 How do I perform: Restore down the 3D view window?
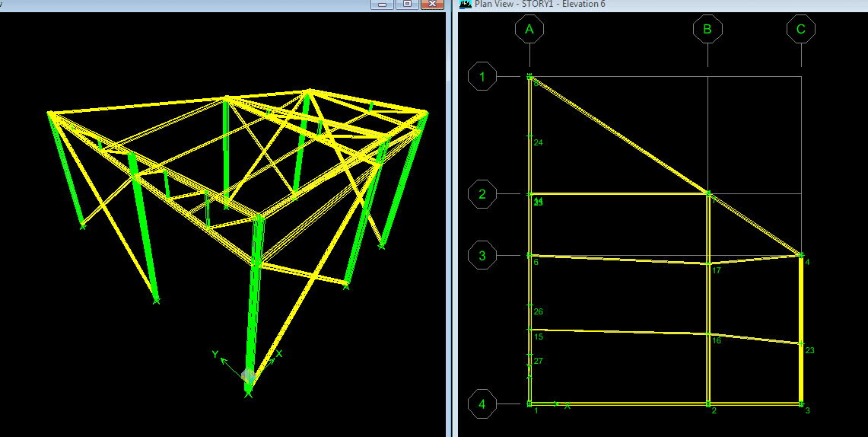pyautogui.click(x=408, y=4)
